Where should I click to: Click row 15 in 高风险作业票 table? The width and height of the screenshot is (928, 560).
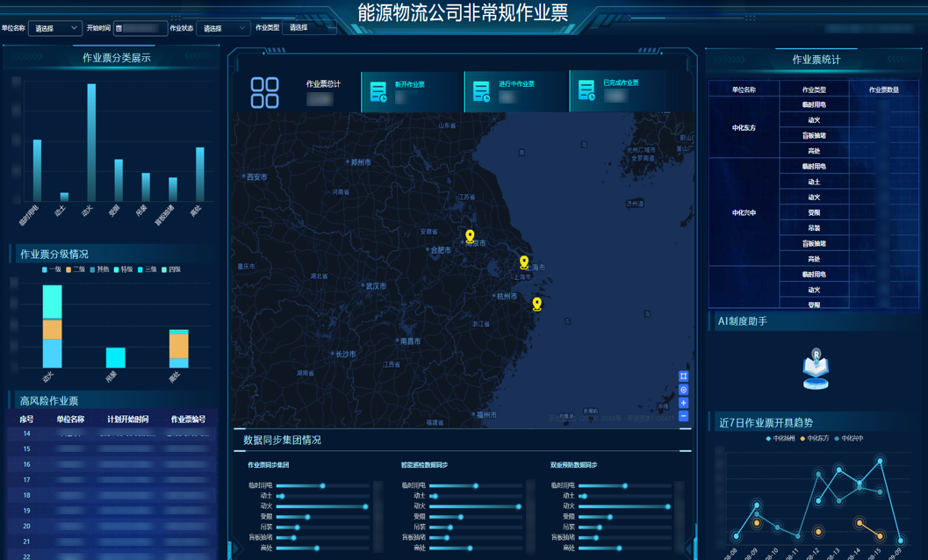click(x=112, y=449)
